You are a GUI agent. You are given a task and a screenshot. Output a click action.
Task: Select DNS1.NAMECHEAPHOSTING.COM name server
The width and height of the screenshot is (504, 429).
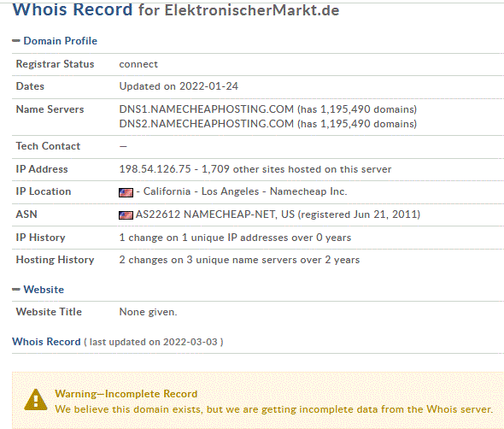(x=207, y=109)
